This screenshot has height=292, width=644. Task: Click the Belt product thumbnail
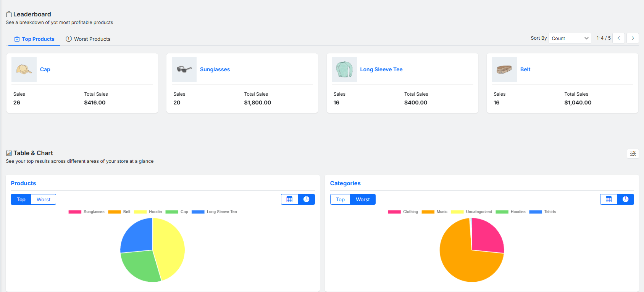tap(504, 69)
